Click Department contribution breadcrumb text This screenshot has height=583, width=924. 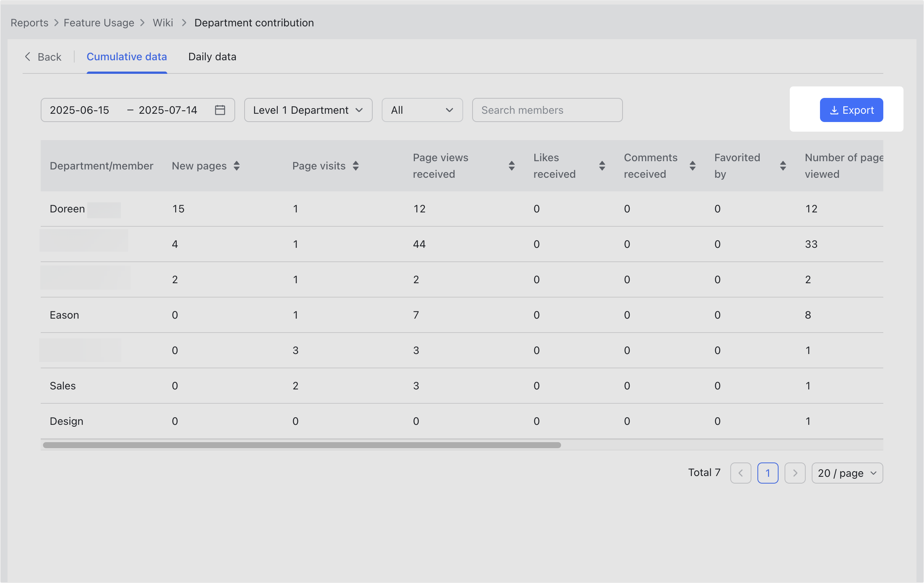tap(254, 23)
